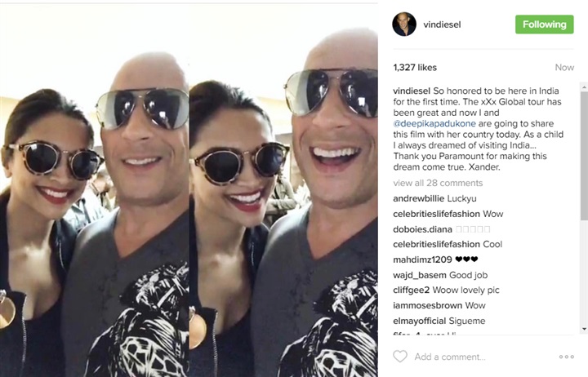Visit wajd_basem commenter profile
The width and height of the screenshot is (588, 377).
420,276
